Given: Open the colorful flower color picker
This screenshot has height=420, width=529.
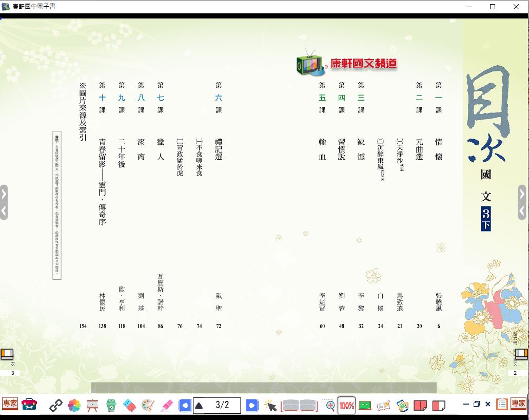Looking at the screenshot, I should pos(74,406).
